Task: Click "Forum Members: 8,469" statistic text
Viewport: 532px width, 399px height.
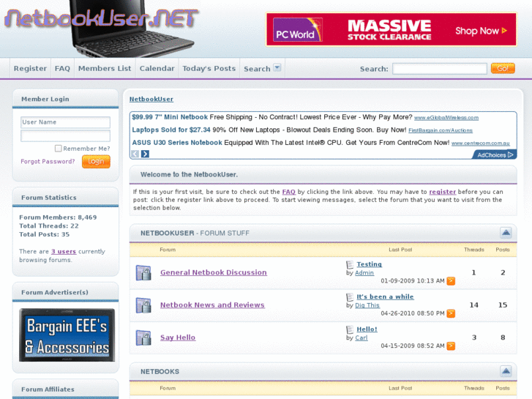Action: [58, 217]
